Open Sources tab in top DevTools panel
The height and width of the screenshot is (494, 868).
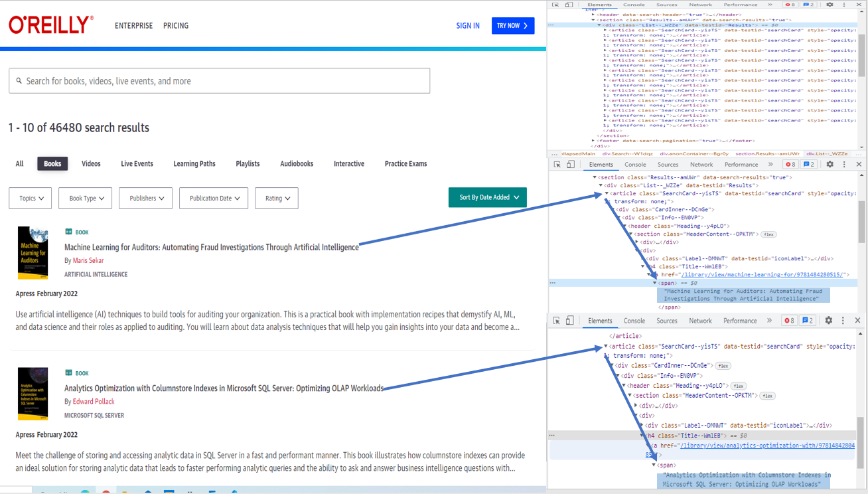[667, 5]
